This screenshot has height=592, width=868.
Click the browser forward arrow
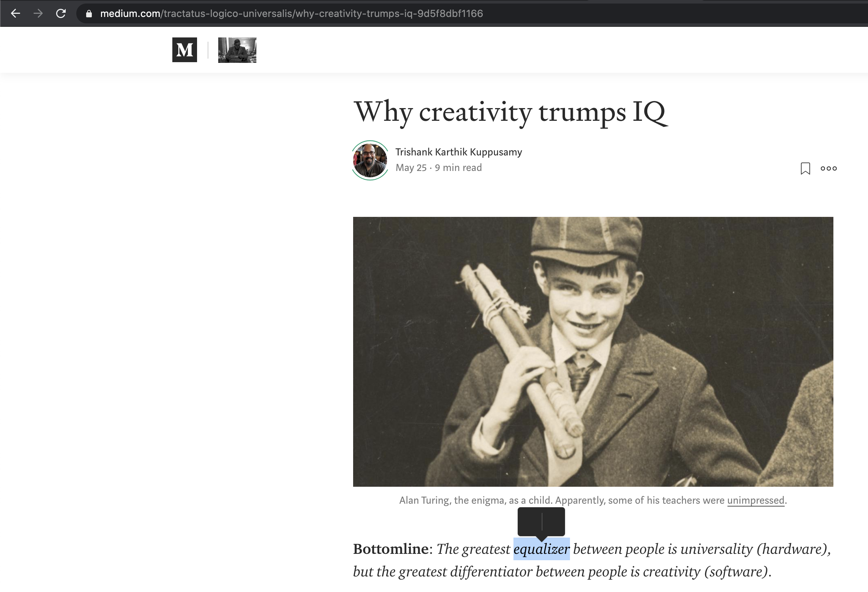coord(38,13)
